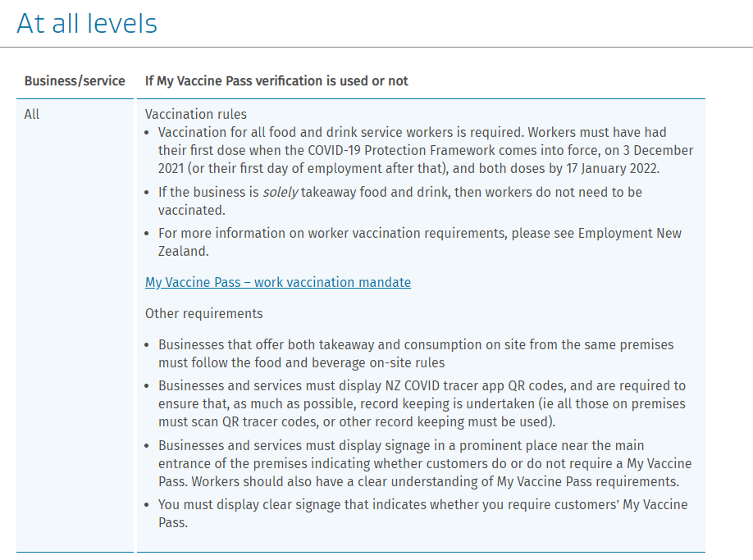Select the "Business/service" column header
The image size is (753, 560).
pyautogui.click(x=75, y=81)
